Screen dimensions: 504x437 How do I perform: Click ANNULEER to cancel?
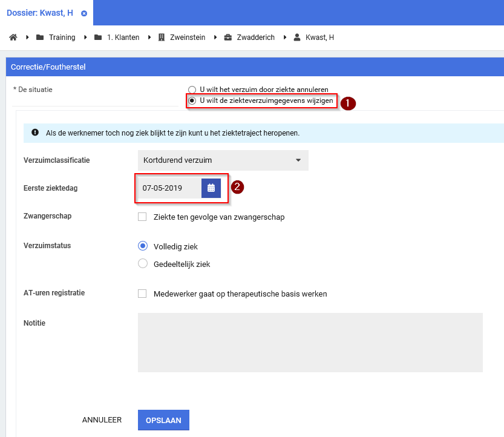(102, 420)
